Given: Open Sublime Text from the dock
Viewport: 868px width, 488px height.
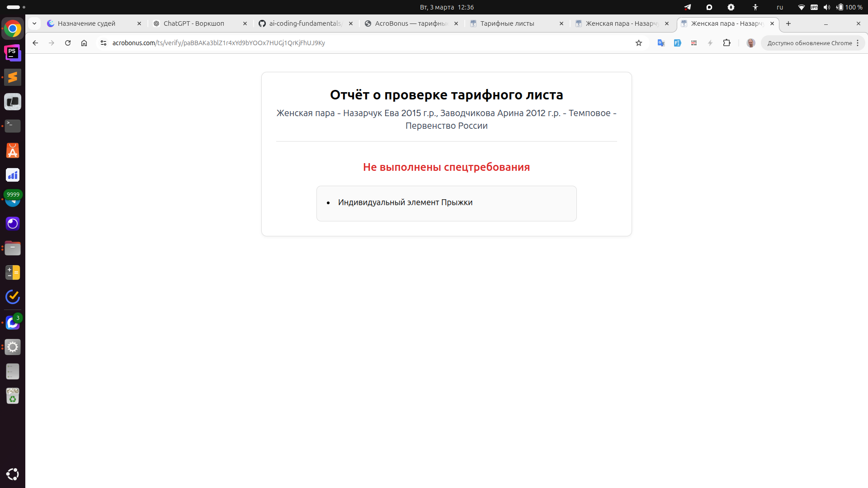Looking at the screenshot, I should click(12, 77).
